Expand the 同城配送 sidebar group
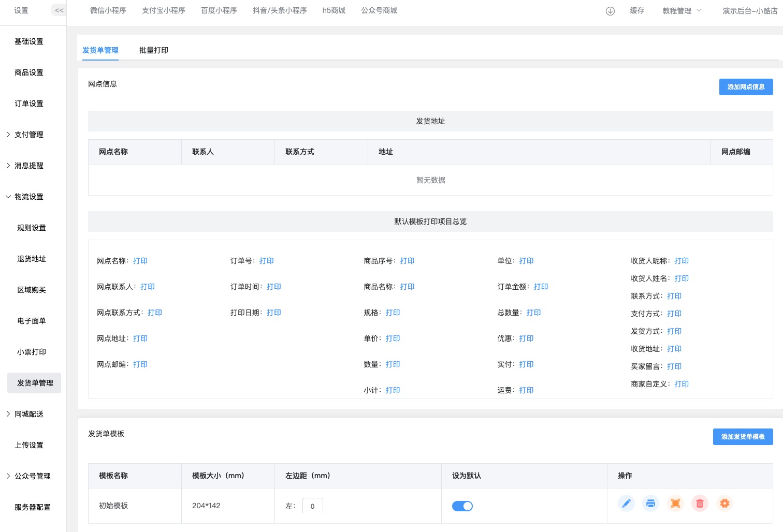 (29, 414)
